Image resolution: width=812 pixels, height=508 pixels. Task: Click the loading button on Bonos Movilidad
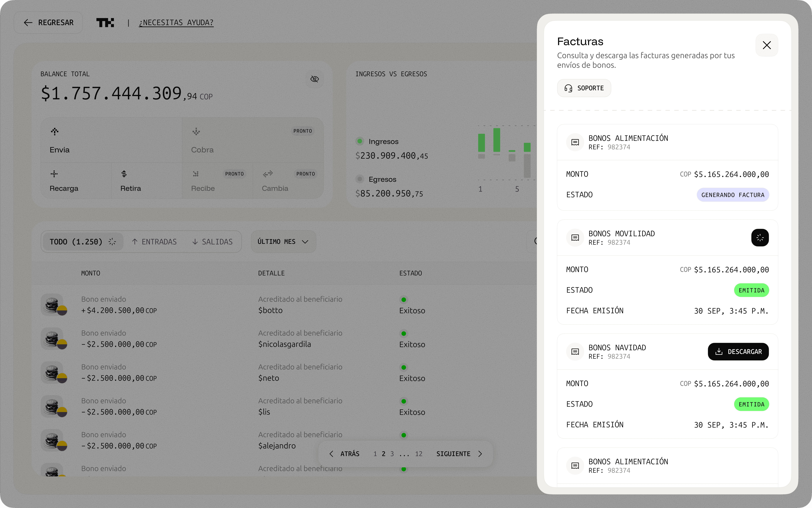(760, 237)
